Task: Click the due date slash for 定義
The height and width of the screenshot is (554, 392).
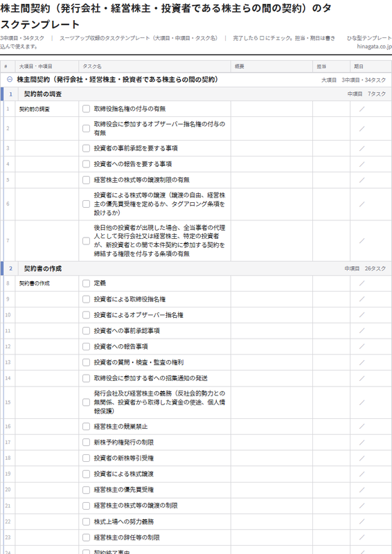Action: point(362,283)
